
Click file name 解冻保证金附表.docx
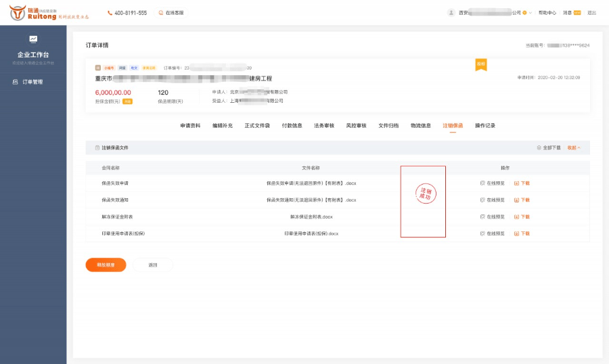pyautogui.click(x=311, y=217)
